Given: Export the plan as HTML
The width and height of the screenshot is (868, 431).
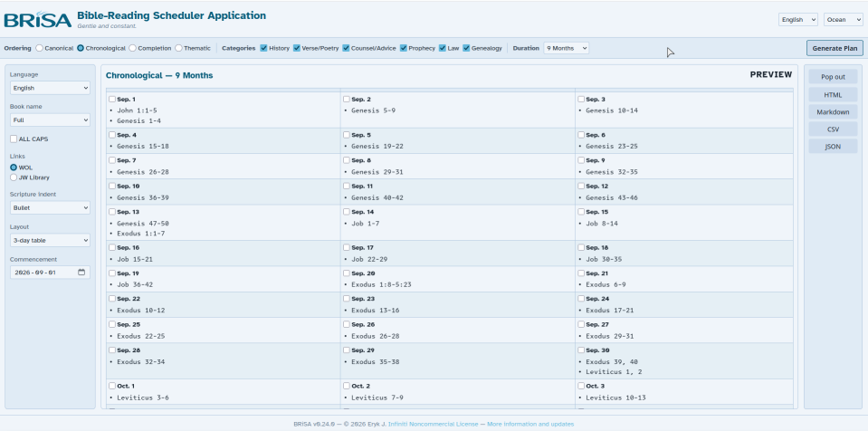Looking at the screenshot, I should [x=833, y=95].
